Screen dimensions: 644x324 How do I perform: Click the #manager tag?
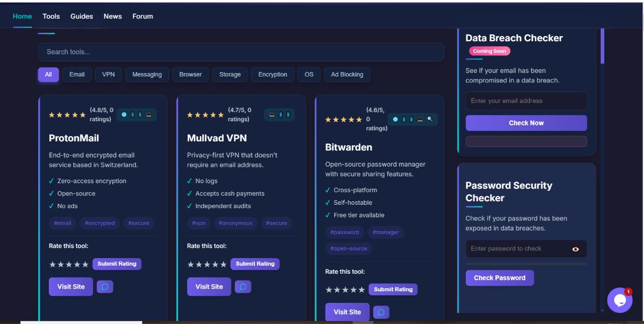click(x=386, y=232)
